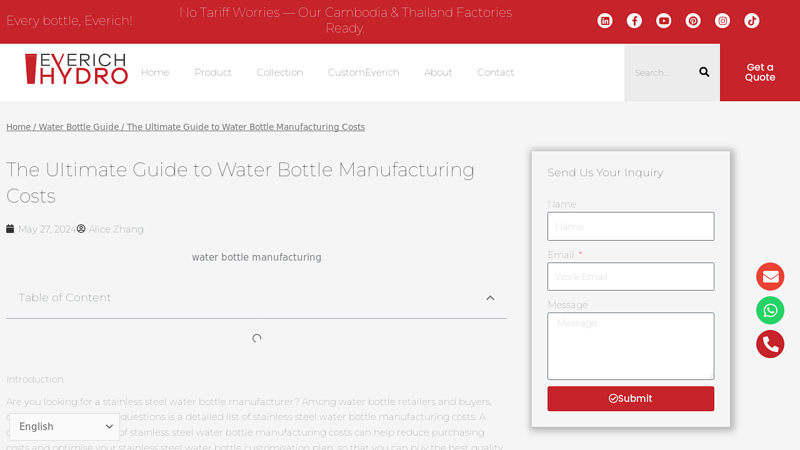Open the LinkedIn social icon
The image size is (800, 450).
(605, 21)
